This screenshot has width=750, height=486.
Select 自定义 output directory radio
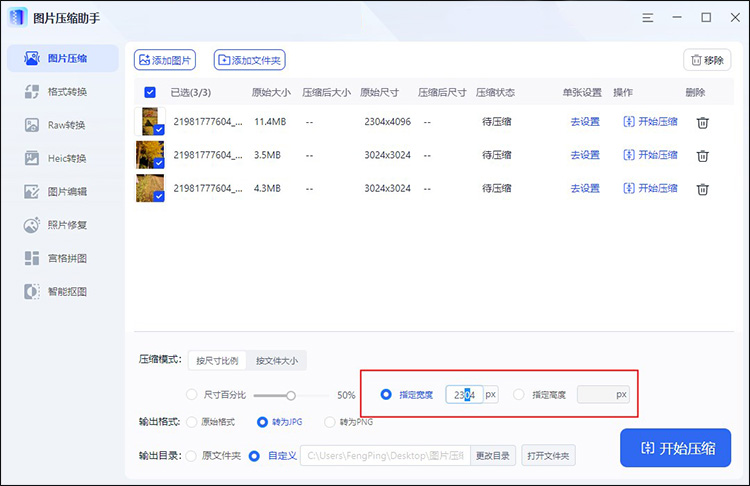click(x=254, y=456)
